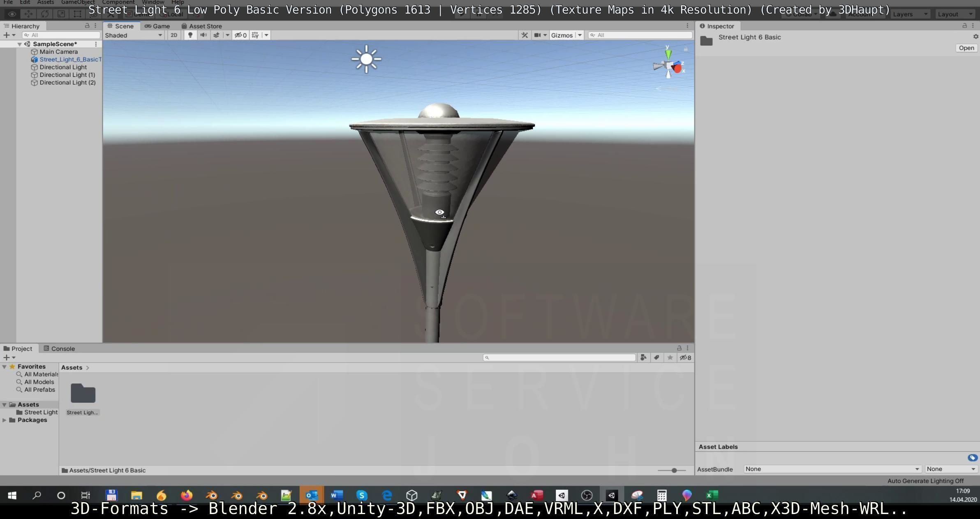
Task: Open the Gizmos dropdown arrow
Action: (x=580, y=35)
